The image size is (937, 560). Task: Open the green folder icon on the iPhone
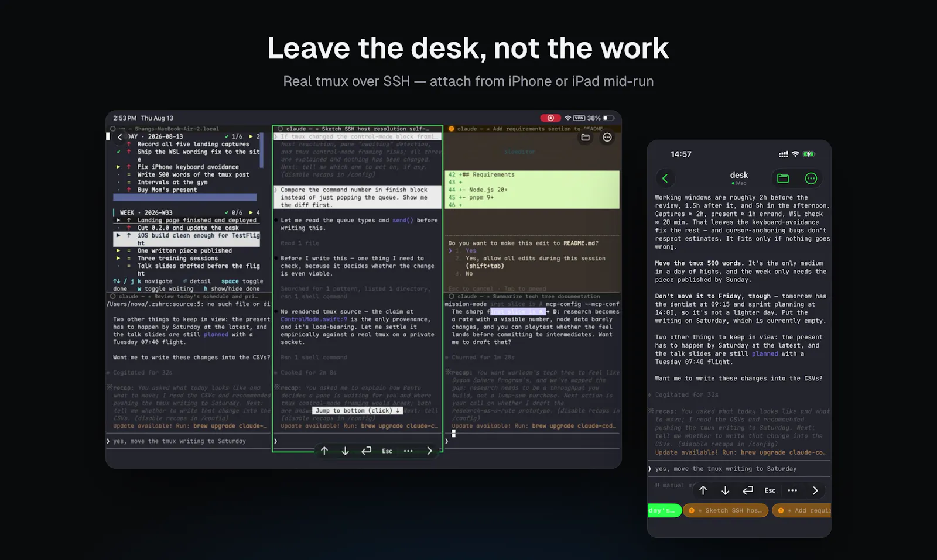click(x=783, y=178)
